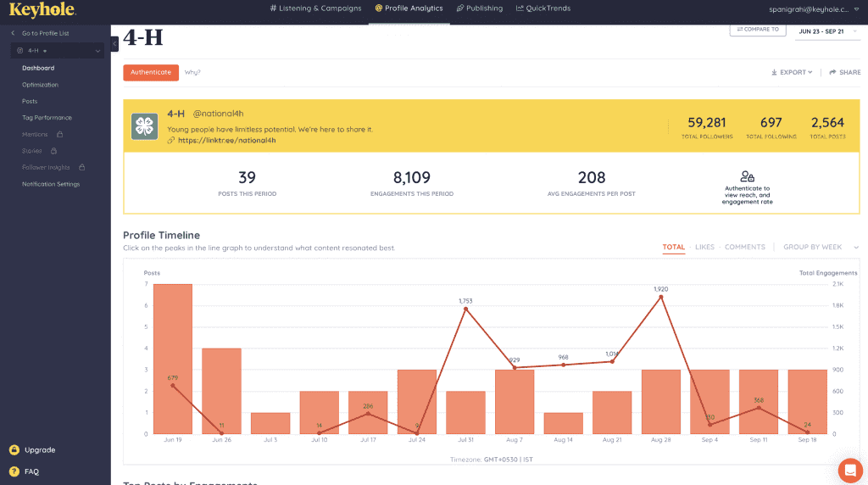868x485 pixels.
Task: Click lock icon beside Follower Insights
Action: click(x=82, y=167)
